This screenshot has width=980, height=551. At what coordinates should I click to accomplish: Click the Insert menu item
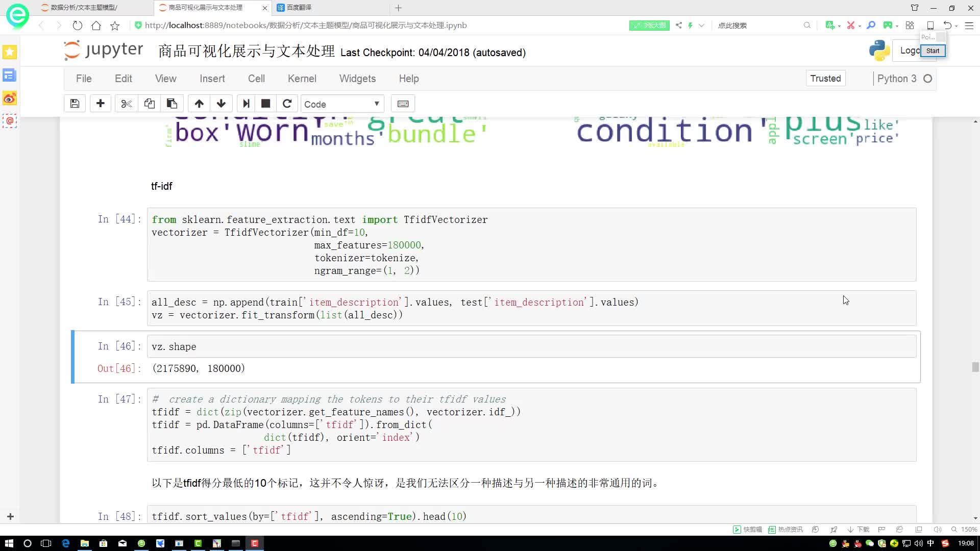pyautogui.click(x=212, y=79)
